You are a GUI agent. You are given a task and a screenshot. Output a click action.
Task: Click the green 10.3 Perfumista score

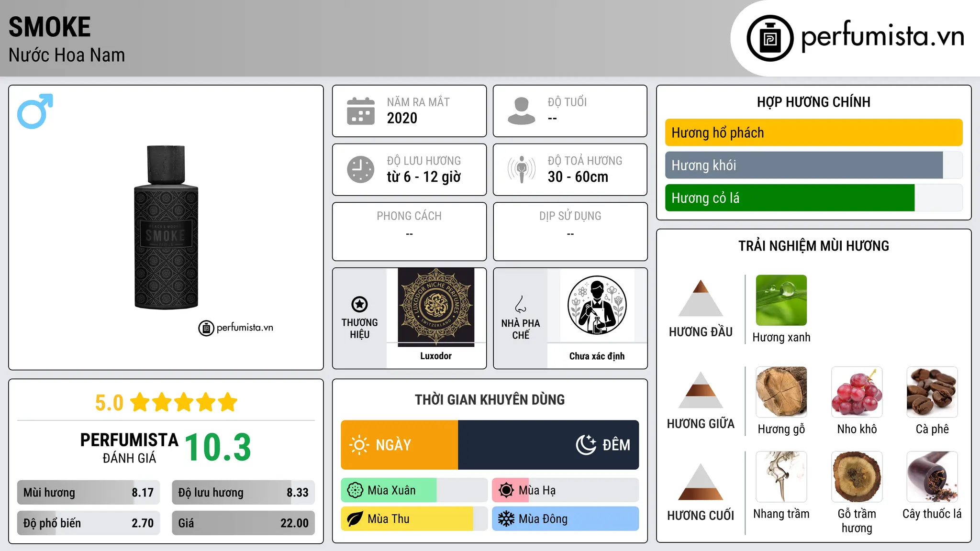(x=218, y=448)
